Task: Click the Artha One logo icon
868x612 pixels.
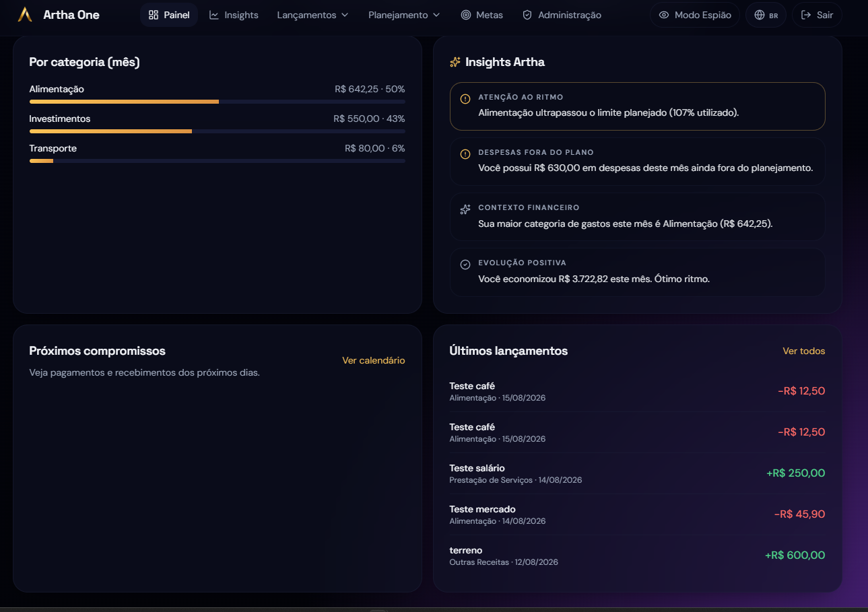Action: [25, 15]
